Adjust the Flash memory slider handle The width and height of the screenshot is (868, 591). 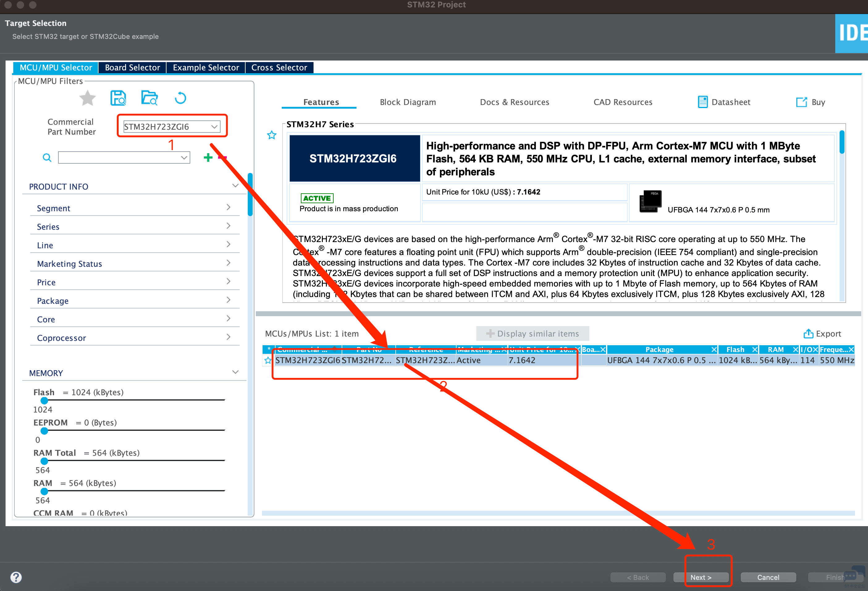click(x=44, y=400)
